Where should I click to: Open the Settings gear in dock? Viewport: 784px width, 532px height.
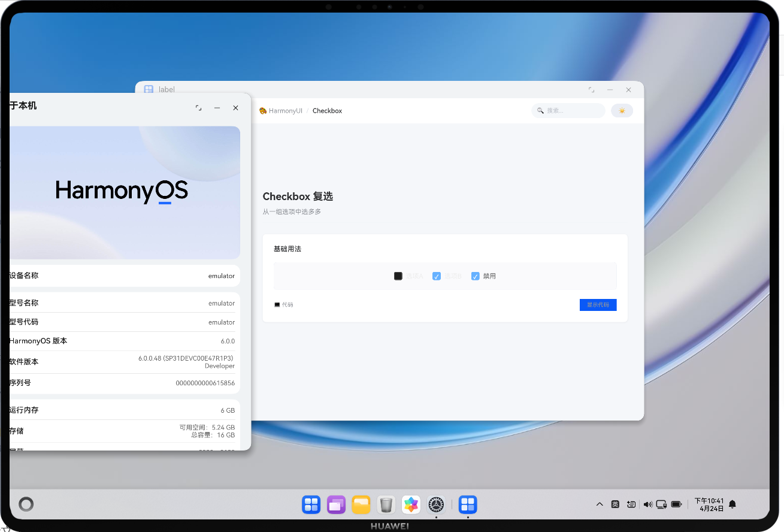(436, 504)
